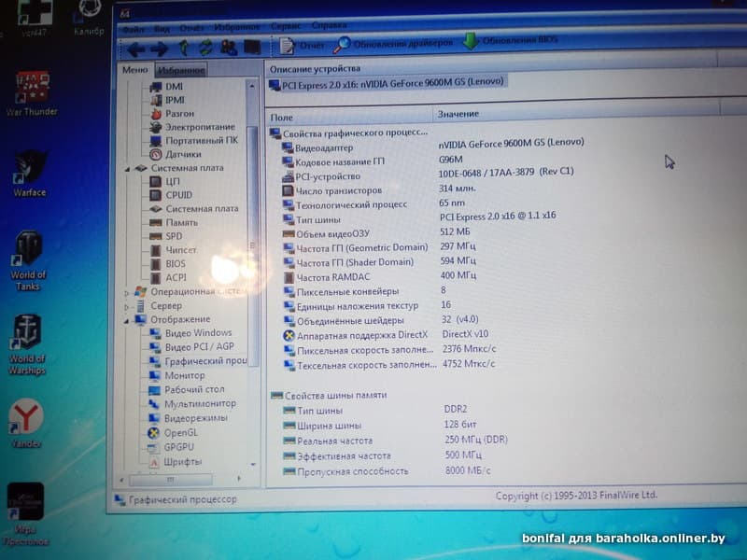This screenshot has height=560, width=747.
Task: Select ACPI tree item
Action: click(168, 277)
